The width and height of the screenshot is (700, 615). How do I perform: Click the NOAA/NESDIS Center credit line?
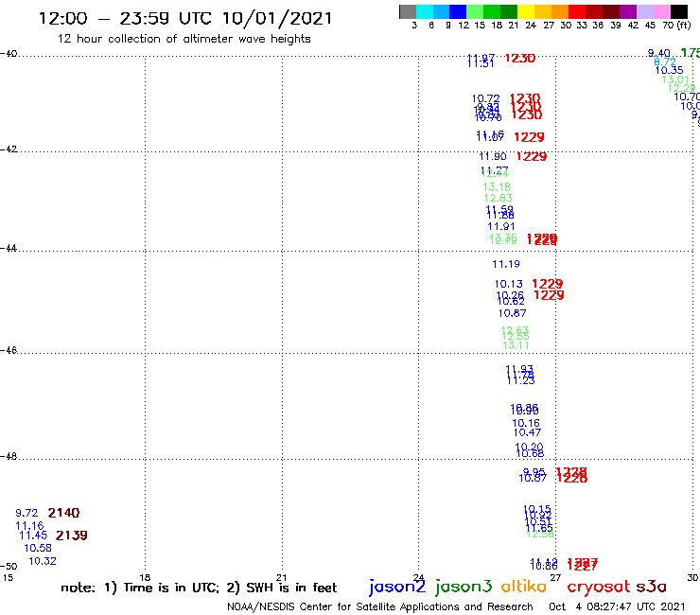coord(380,606)
